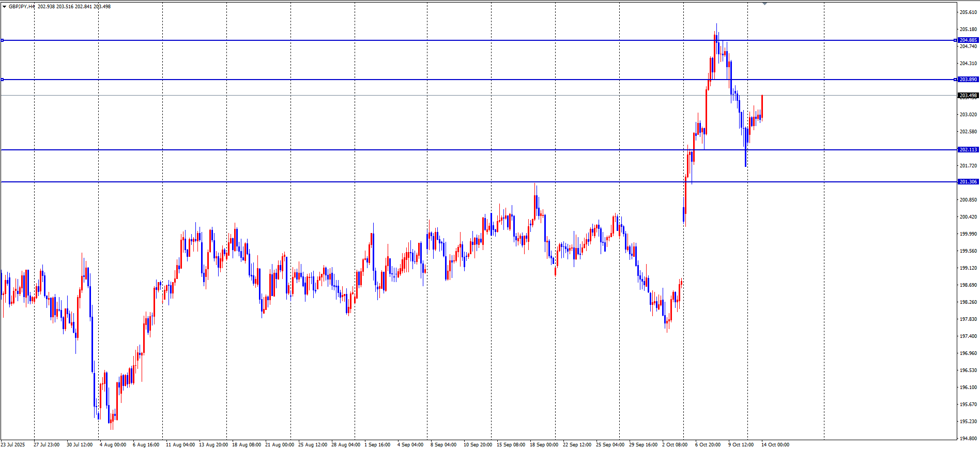980x450 pixels.
Task: Select the left handle of the 203.890 line
Action: click(x=2, y=80)
